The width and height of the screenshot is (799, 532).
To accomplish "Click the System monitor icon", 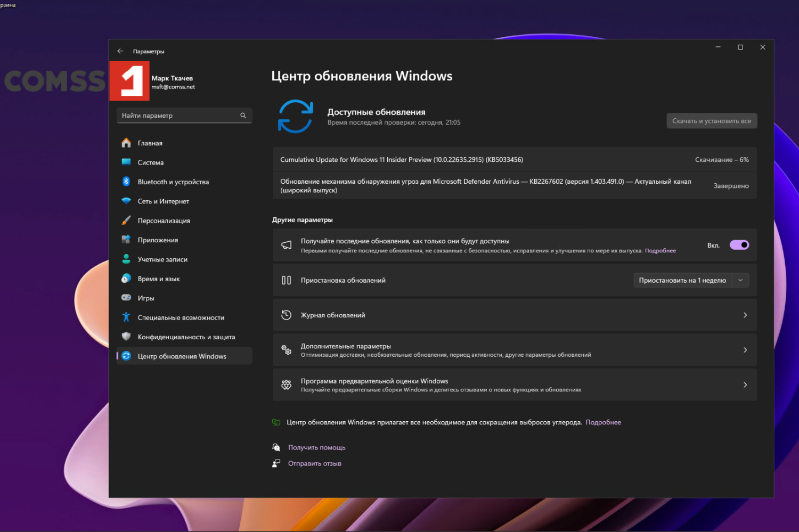I will (126, 162).
